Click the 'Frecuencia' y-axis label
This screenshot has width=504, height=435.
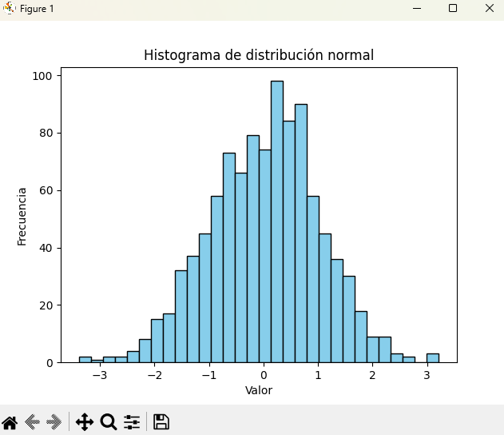(22, 216)
